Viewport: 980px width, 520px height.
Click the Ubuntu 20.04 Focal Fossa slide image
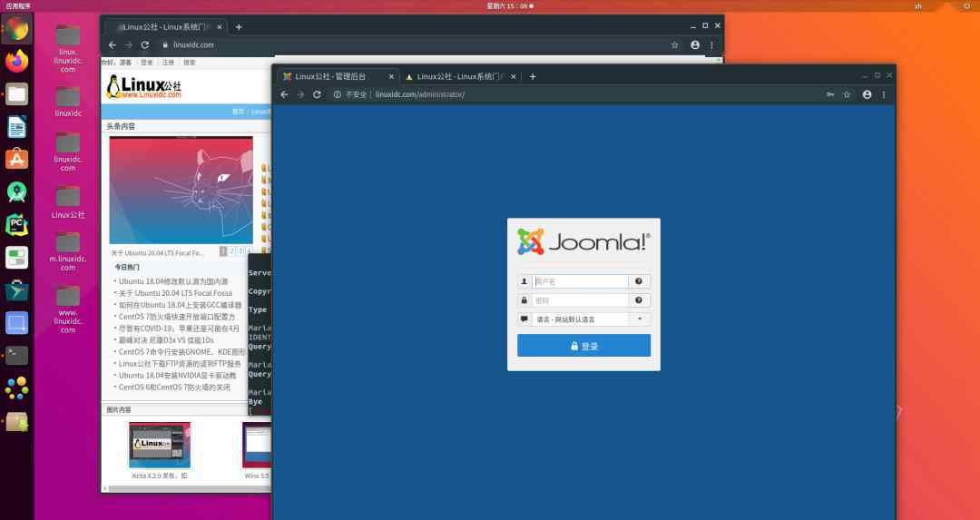(x=181, y=190)
